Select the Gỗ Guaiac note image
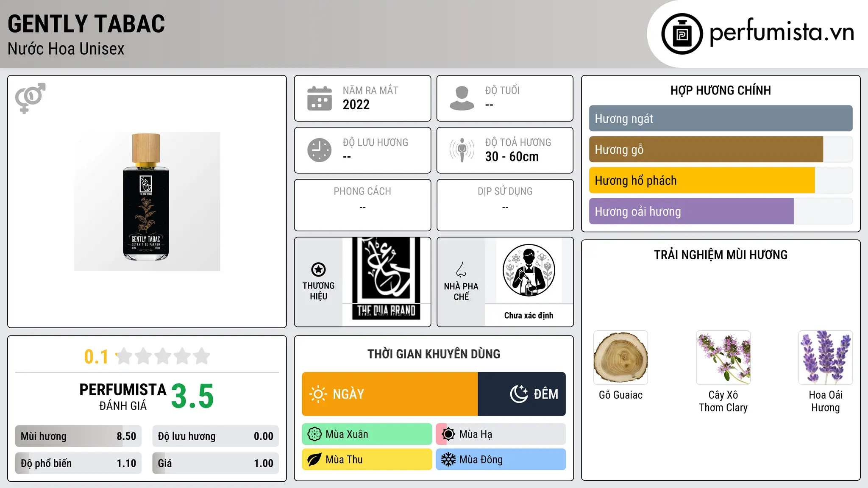This screenshot has width=868, height=488. [x=621, y=358]
